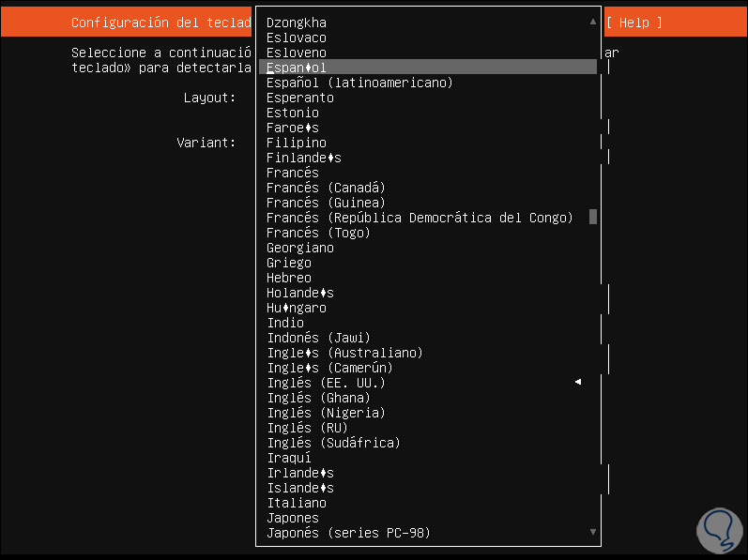Click the scroll down arrow in the list
Screen dimensions: 748x560
click(x=592, y=532)
